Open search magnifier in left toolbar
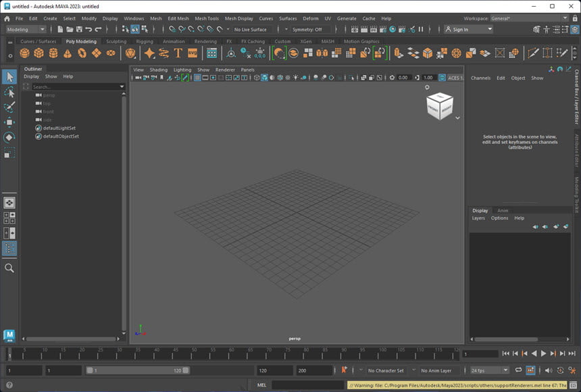Image resolution: width=581 pixels, height=392 pixels. coord(9,268)
